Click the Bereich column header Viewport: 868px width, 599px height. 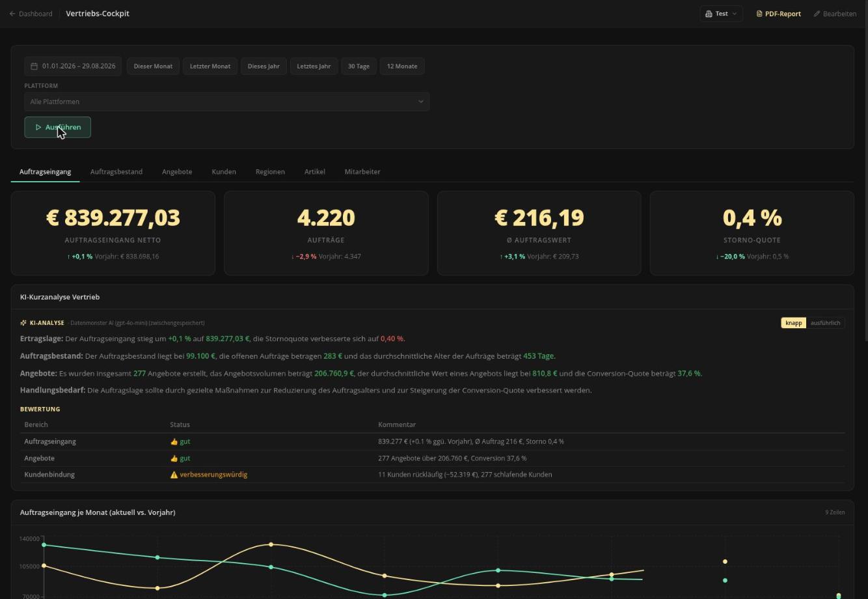[x=36, y=425]
